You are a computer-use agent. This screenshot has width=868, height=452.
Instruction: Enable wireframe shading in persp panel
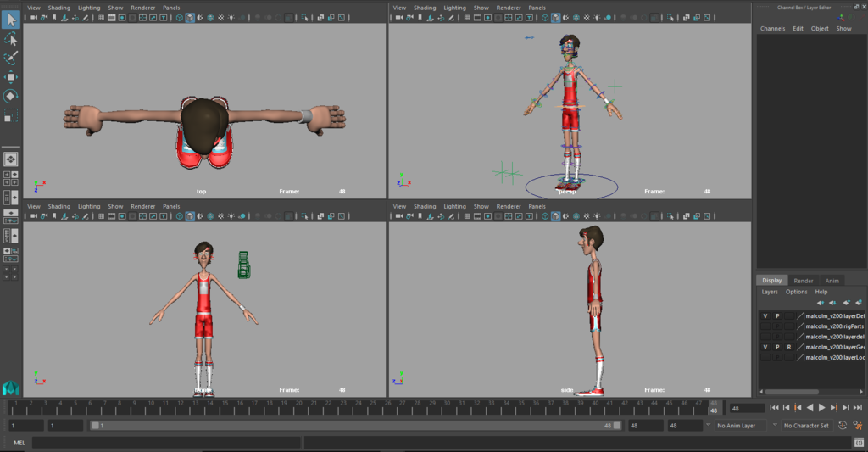click(x=545, y=18)
